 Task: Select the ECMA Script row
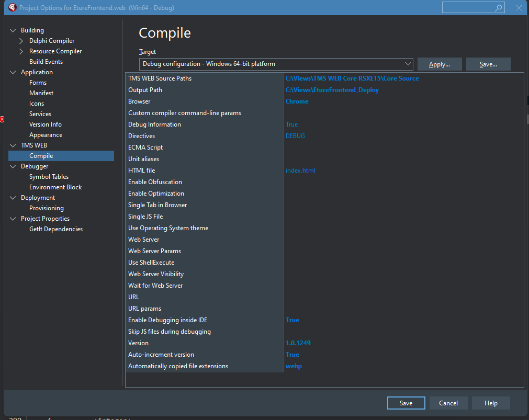pos(324,147)
